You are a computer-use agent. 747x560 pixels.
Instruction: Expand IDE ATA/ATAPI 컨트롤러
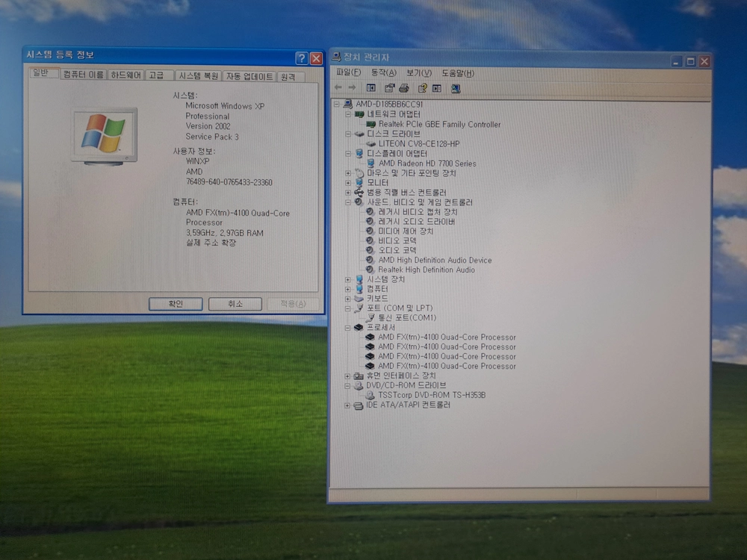tap(347, 405)
